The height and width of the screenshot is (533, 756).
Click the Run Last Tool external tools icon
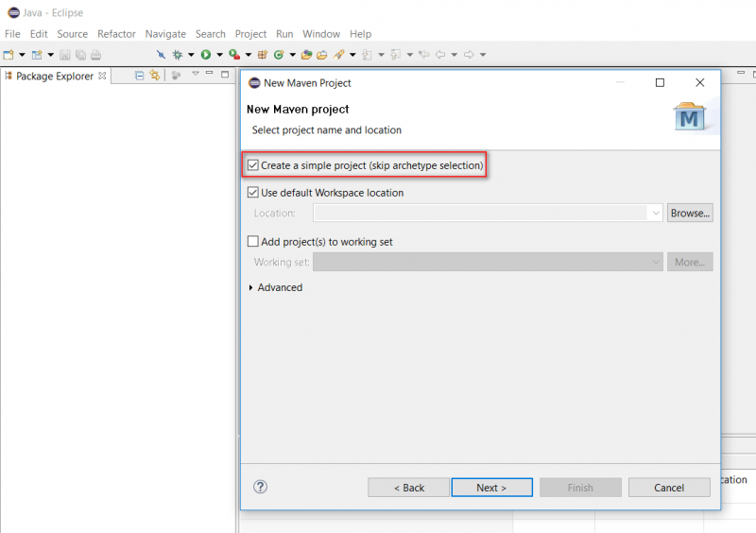[x=234, y=55]
